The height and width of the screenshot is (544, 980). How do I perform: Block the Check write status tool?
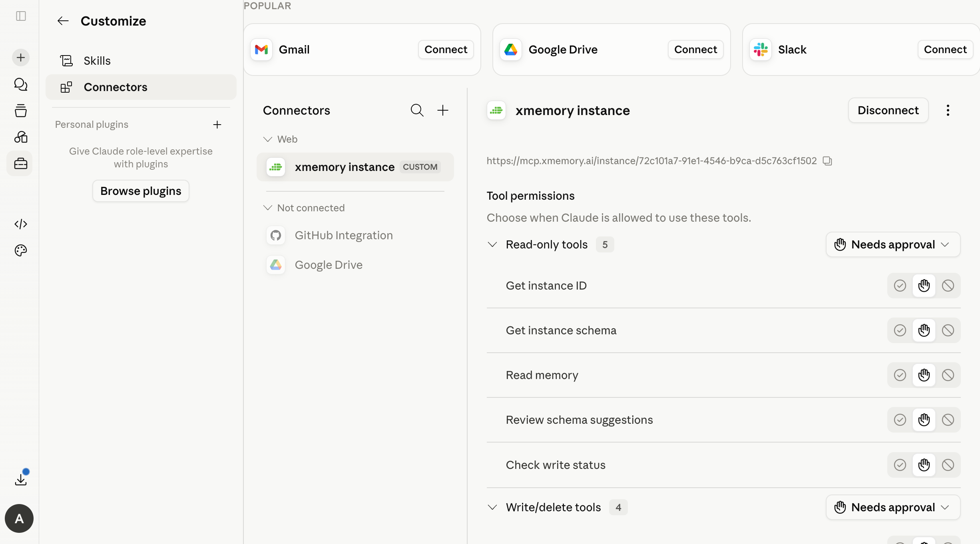(948, 465)
